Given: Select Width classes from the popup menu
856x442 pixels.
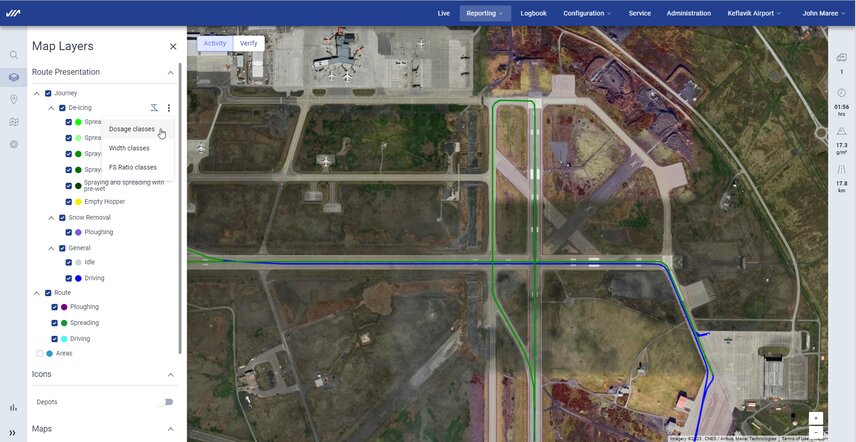Looking at the screenshot, I should click(129, 148).
